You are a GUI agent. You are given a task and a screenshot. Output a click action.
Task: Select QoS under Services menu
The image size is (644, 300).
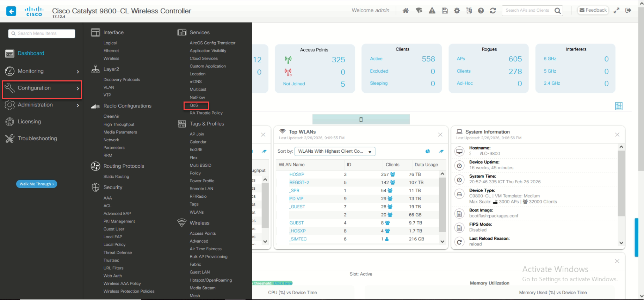(x=194, y=105)
